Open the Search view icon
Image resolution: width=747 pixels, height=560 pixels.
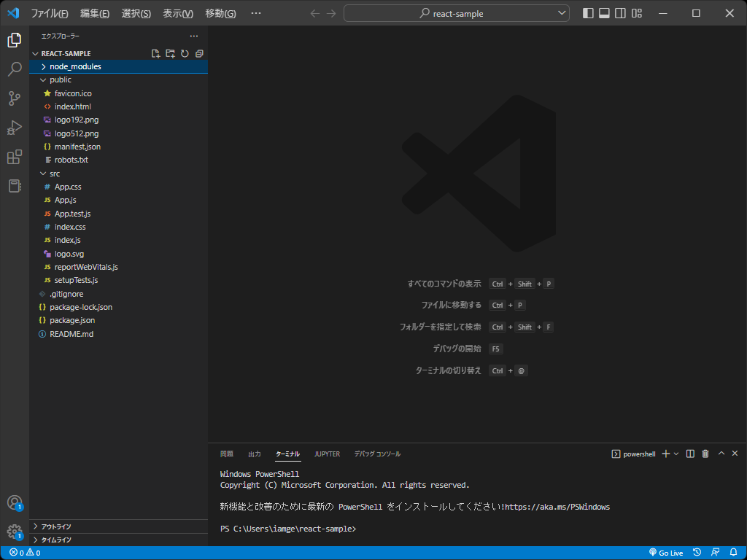[x=15, y=69]
